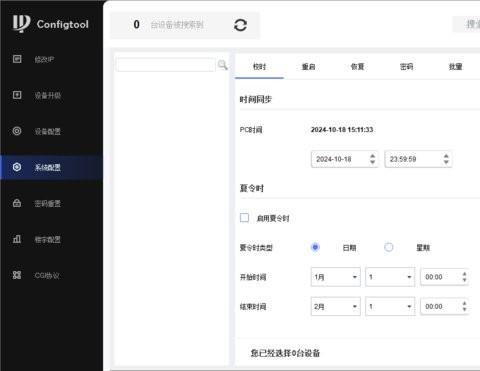Decrease the 23:59:59 time with down arrow
Screen dimensions: 480x371
coord(446,162)
